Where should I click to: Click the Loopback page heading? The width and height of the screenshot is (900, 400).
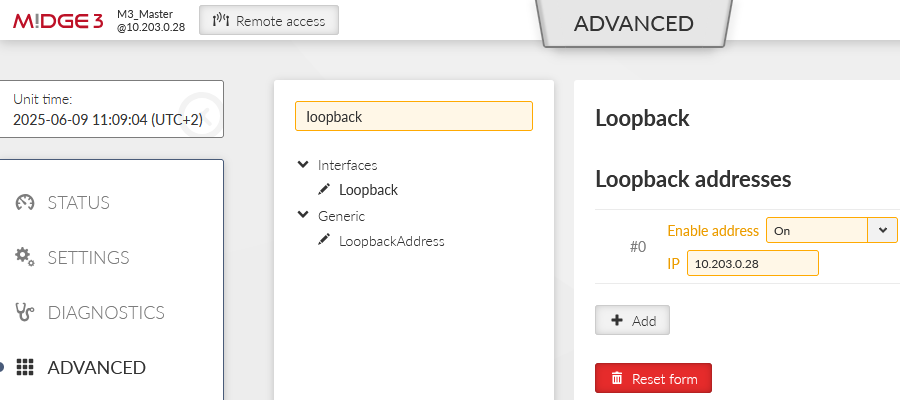pos(642,118)
